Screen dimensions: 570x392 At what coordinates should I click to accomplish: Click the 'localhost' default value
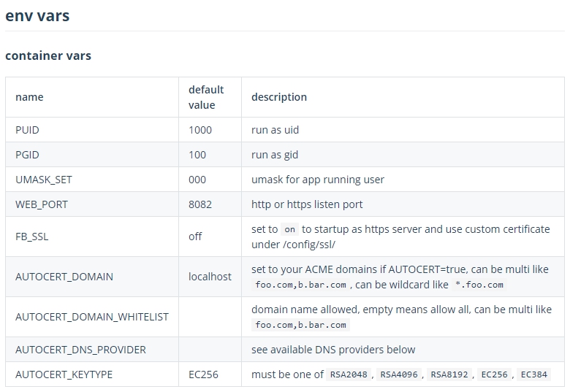point(210,277)
